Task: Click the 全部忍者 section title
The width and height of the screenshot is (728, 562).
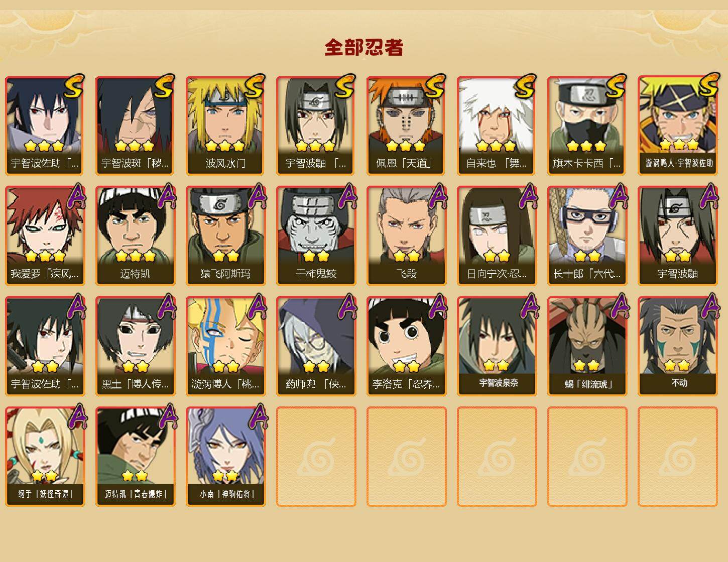Action: (x=364, y=48)
